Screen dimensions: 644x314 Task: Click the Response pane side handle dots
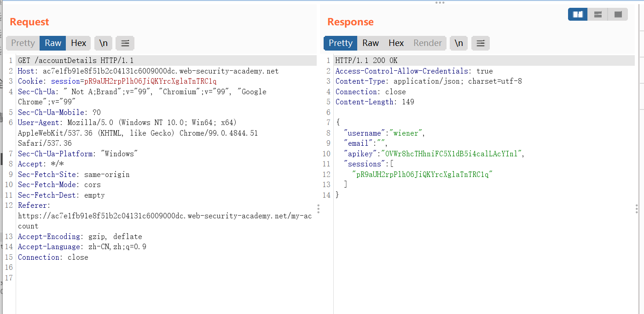click(x=637, y=209)
